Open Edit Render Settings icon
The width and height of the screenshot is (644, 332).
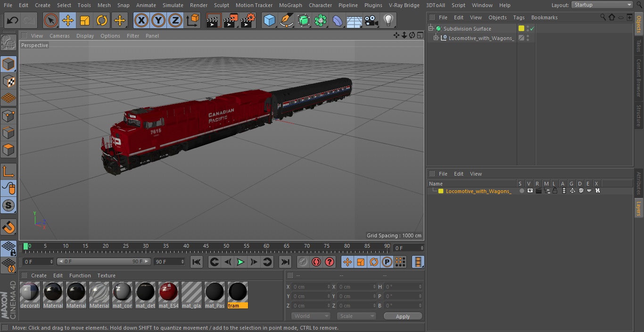coord(248,20)
